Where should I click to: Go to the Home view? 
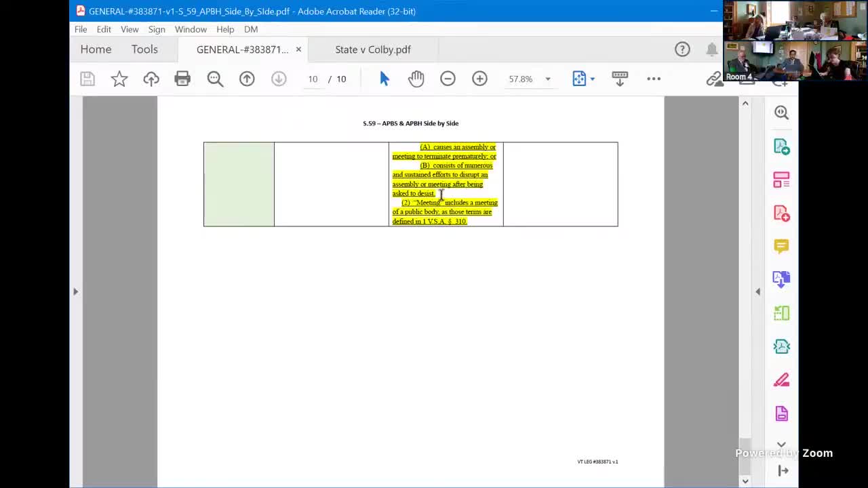click(96, 49)
